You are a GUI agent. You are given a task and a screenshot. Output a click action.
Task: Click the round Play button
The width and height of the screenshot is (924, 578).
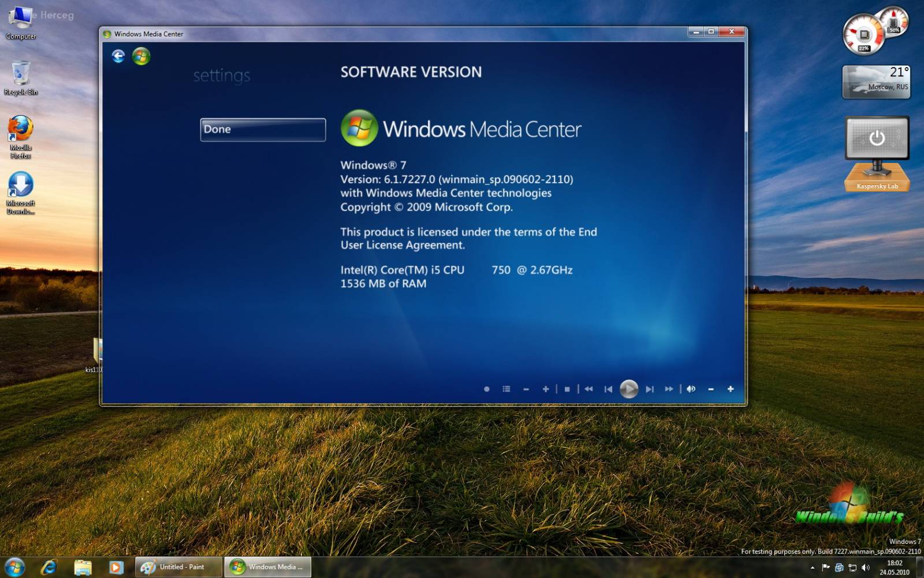point(629,389)
